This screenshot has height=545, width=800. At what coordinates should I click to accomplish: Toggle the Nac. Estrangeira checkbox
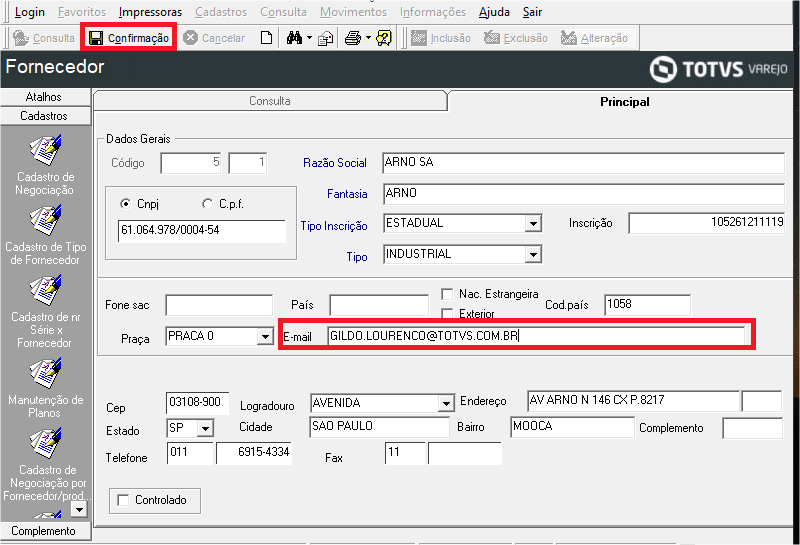[x=447, y=294]
